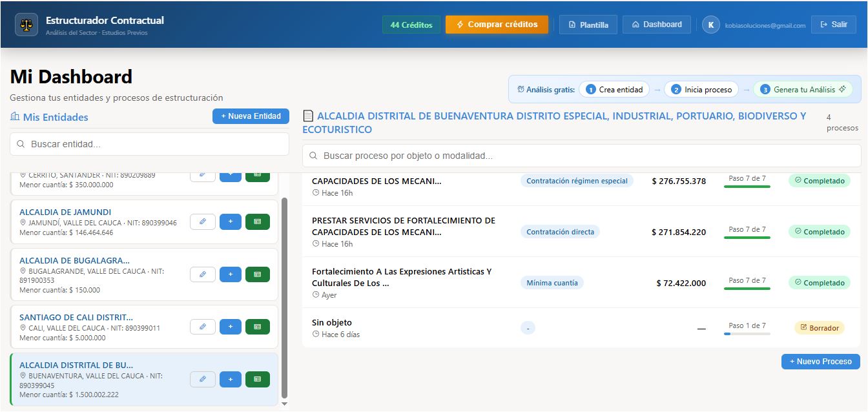Add process to ALCALDIA DISTRITAL DE BU... plus icon
The height and width of the screenshot is (412, 868).
pos(231,379)
